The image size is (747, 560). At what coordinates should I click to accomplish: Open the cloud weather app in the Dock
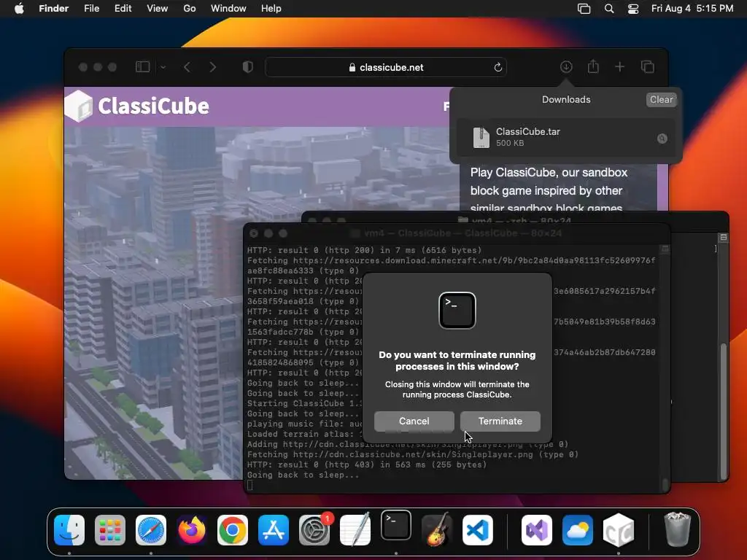click(578, 530)
